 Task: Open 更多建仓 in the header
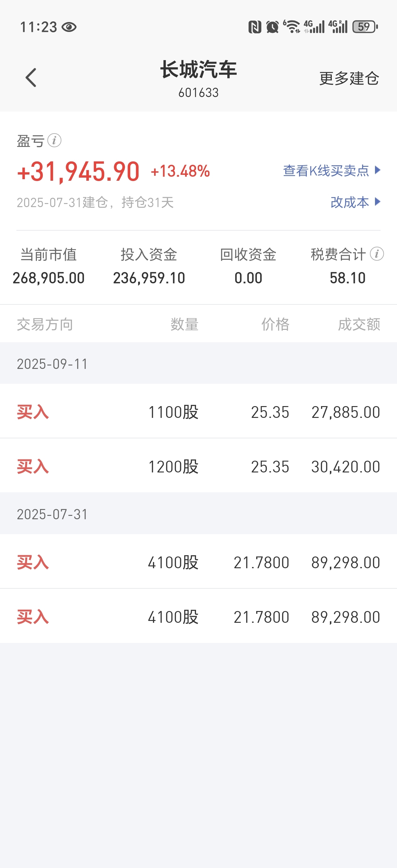[349, 78]
